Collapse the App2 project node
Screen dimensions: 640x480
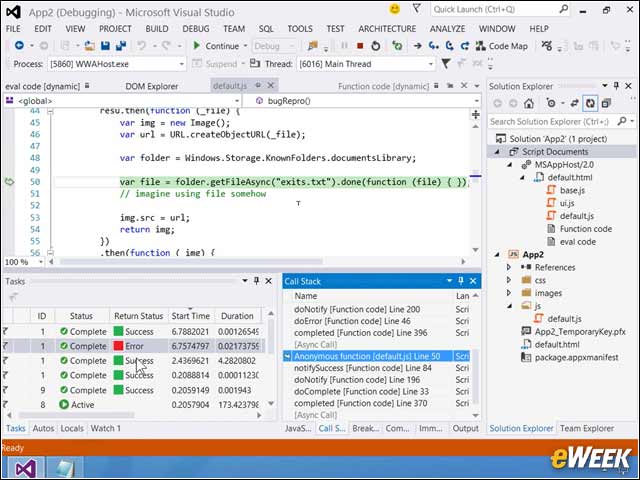click(x=497, y=255)
